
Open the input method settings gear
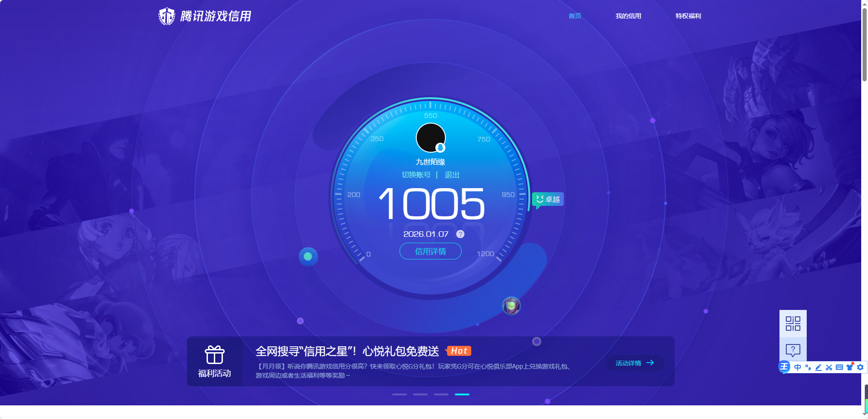tap(860, 367)
